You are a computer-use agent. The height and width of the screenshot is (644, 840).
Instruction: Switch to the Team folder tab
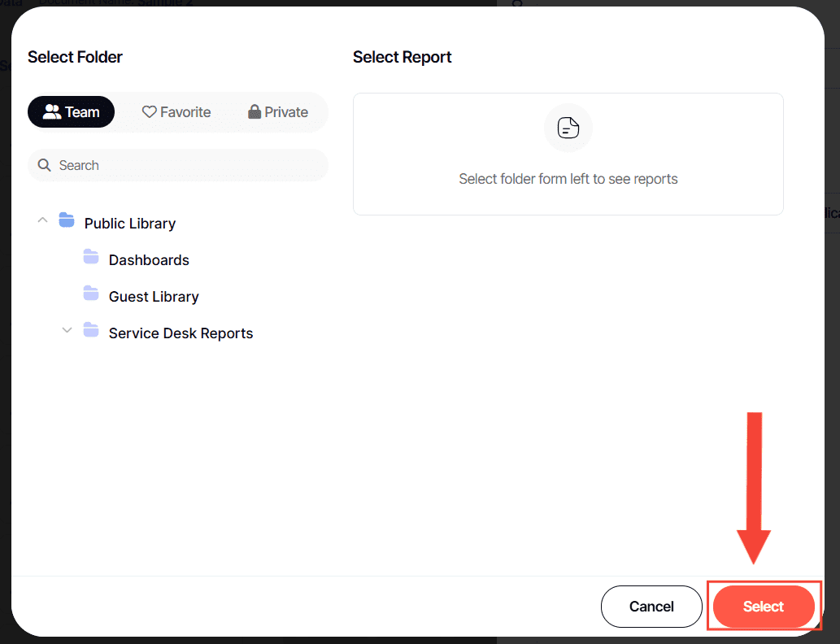point(72,112)
